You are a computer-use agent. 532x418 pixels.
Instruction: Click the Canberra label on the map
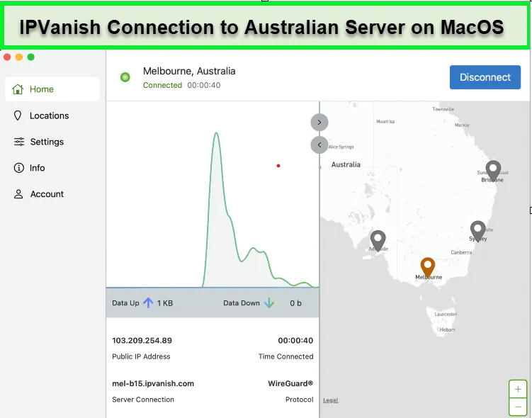461,252
